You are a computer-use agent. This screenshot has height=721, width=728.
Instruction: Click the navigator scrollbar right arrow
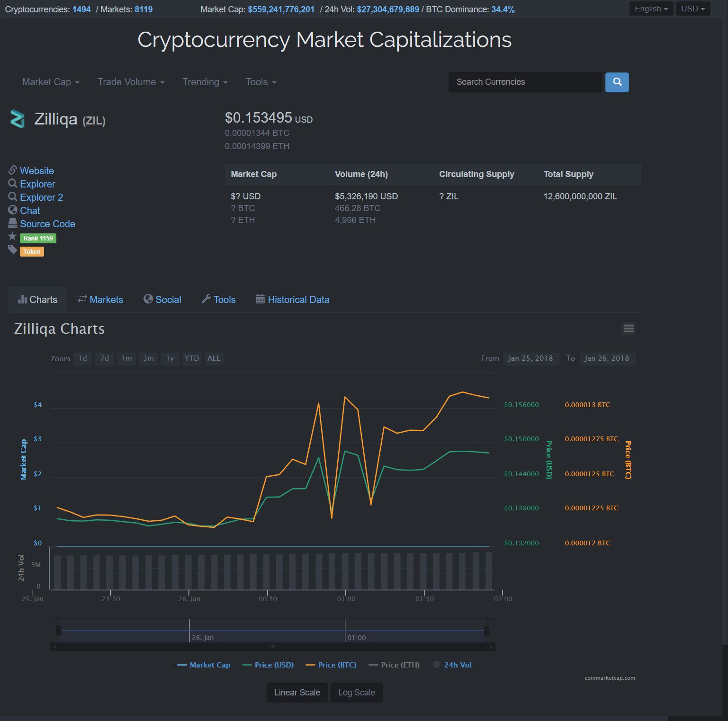click(491, 647)
